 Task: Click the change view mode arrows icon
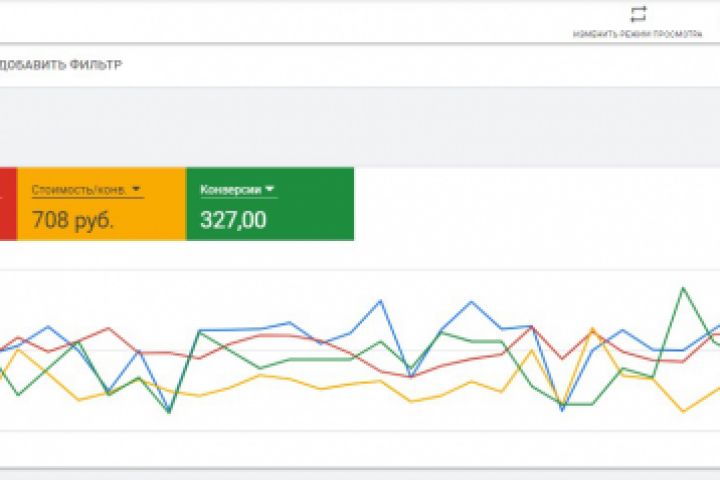(x=638, y=14)
